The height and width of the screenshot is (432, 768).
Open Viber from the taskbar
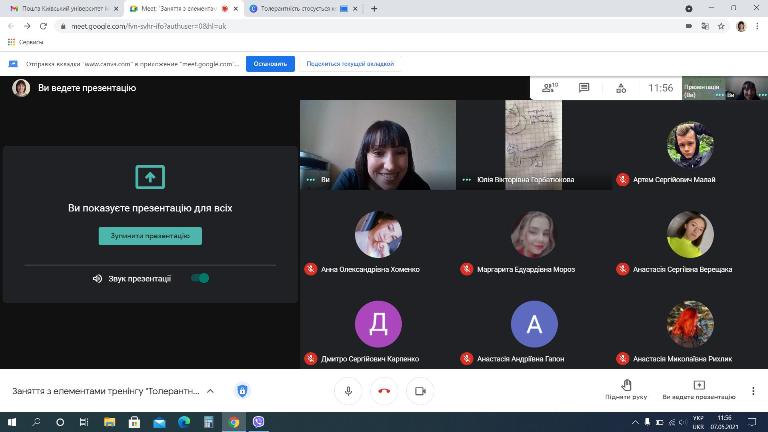point(258,422)
